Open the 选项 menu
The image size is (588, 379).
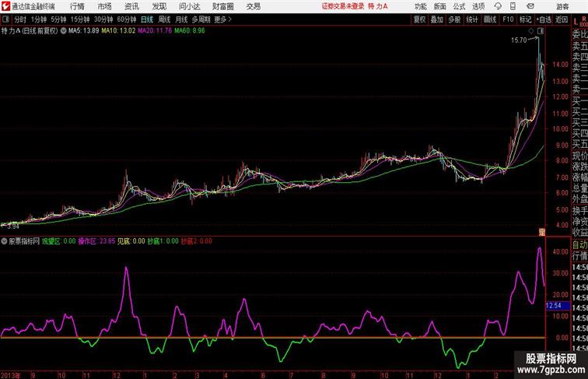tap(478, 6)
